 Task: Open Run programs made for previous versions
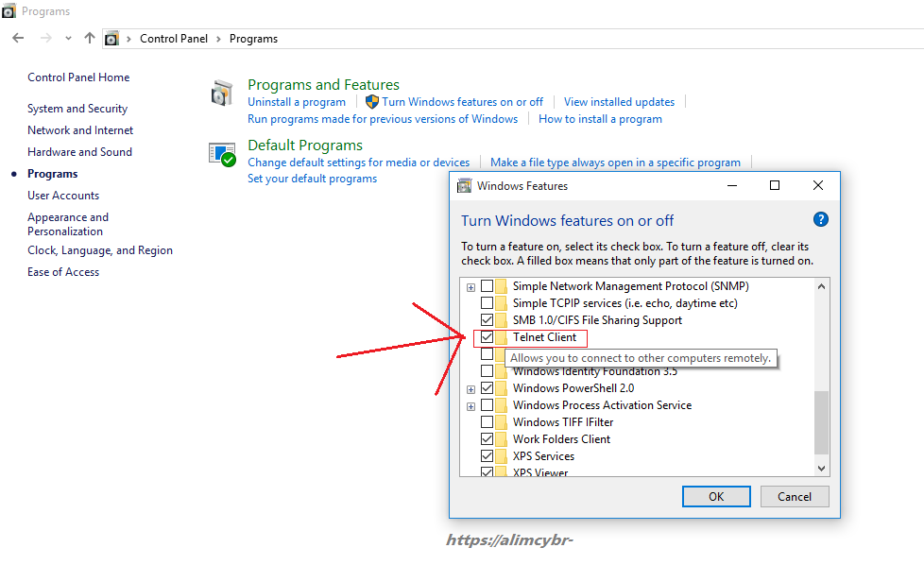click(383, 119)
